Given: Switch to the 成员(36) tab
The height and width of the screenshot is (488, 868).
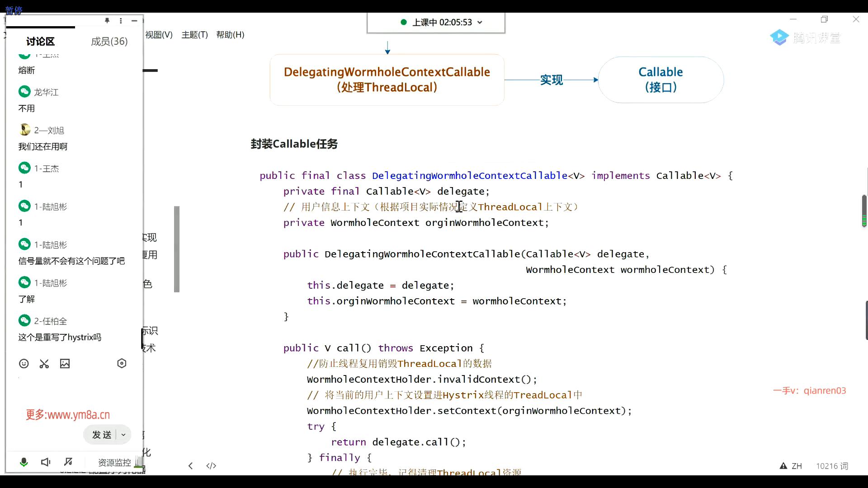Looking at the screenshot, I should point(109,42).
